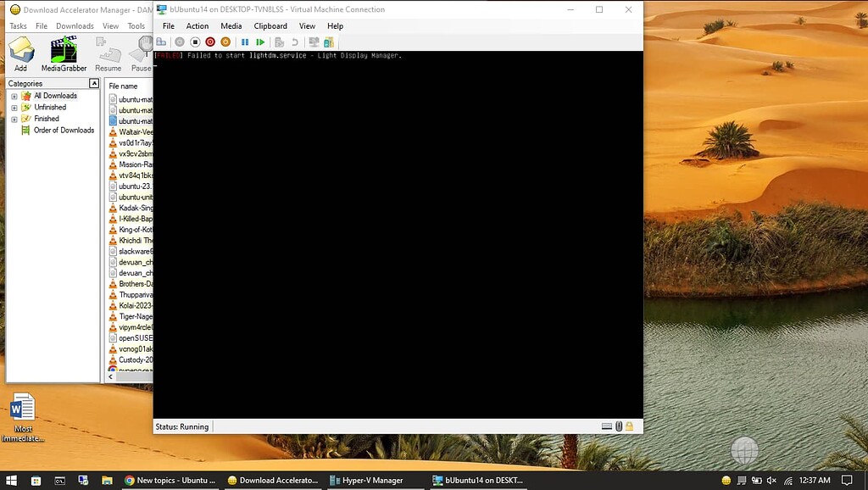Expand the Finished downloads category
This screenshot has height=490, width=868.
pyautogui.click(x=14, y=119)
